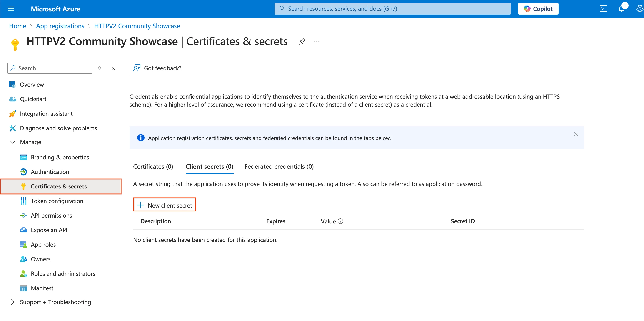
Task: Open API permissions
Action: (52, 216)
